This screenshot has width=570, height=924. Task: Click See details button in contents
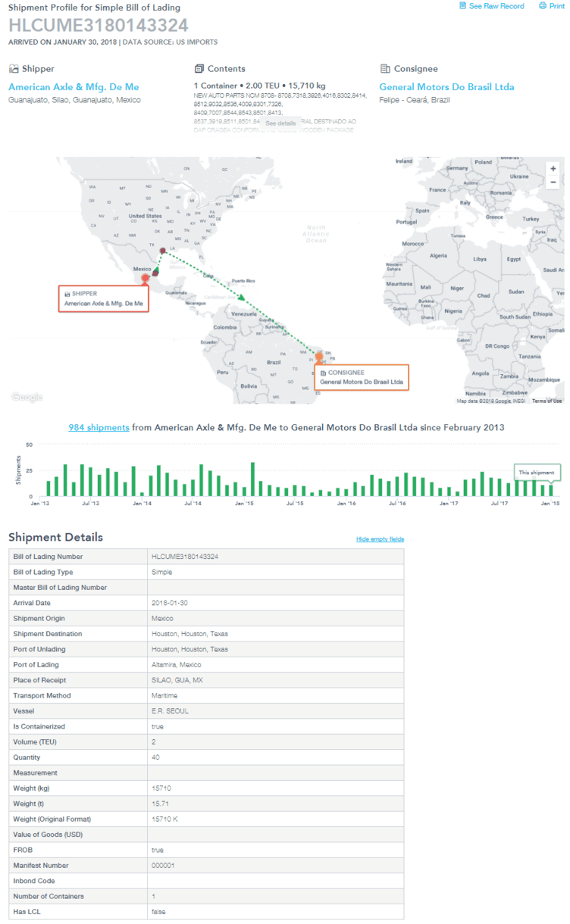[280, 123]
